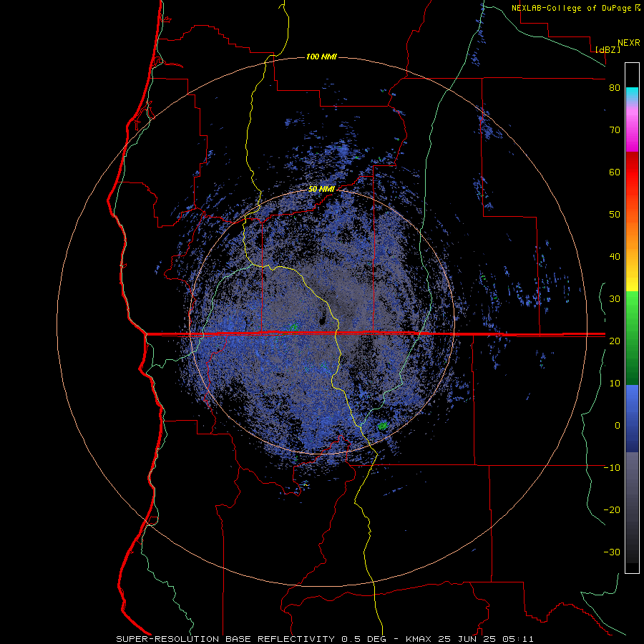This screenshot has height=644, width=644.
Task: Pick the positive 10 label on the dBZ legend
Action: point(615,384)
